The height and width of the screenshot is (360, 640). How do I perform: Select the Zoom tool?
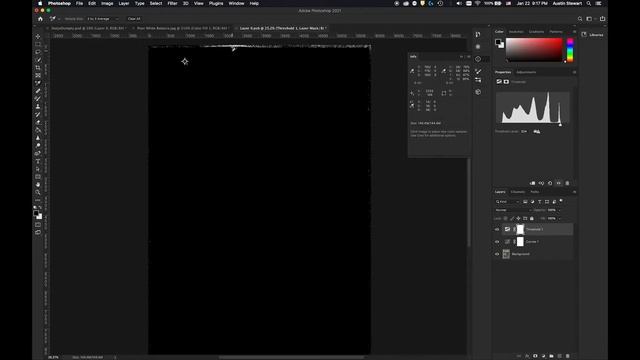[38, 192]
